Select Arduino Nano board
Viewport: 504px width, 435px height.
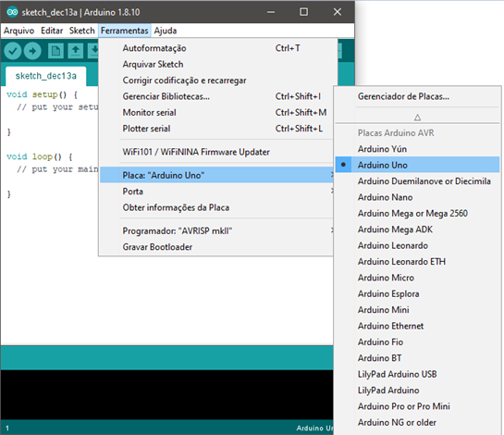coord(417,197)
